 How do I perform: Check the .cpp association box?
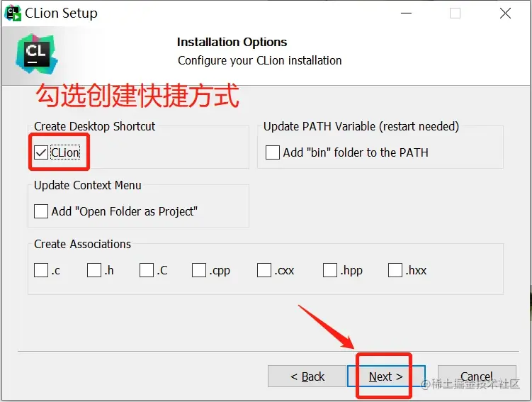click(199, 270)
